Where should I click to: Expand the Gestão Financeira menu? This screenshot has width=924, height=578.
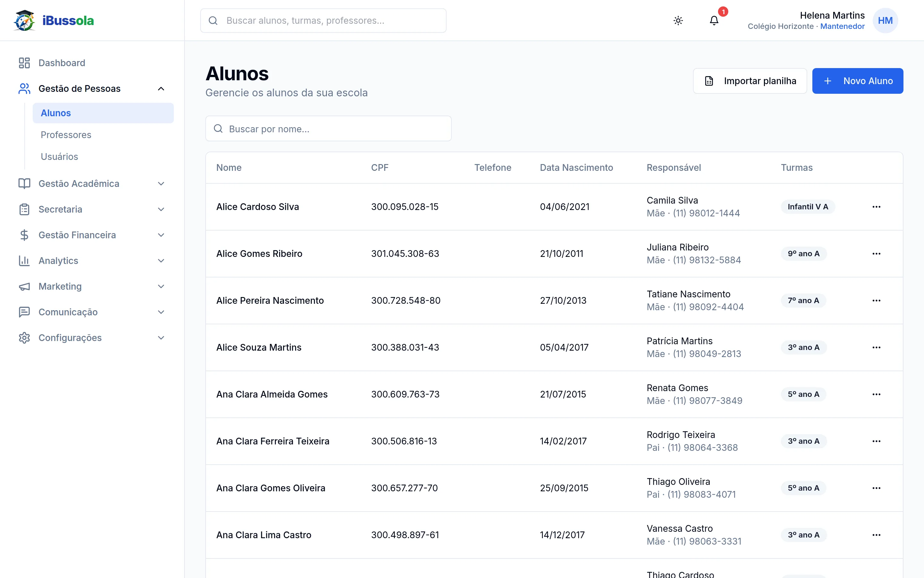pyautogui.click(x=92, y=235)
